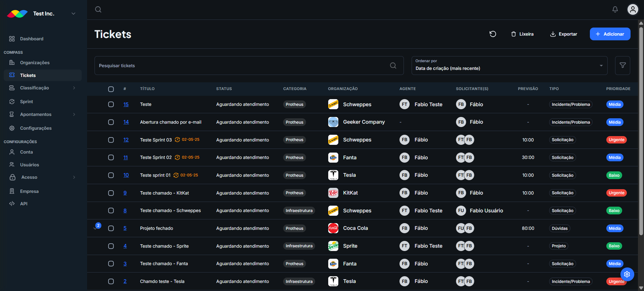
Task: Click Baixo priority badge on ticket 10
Action: [x=614, y=175]
